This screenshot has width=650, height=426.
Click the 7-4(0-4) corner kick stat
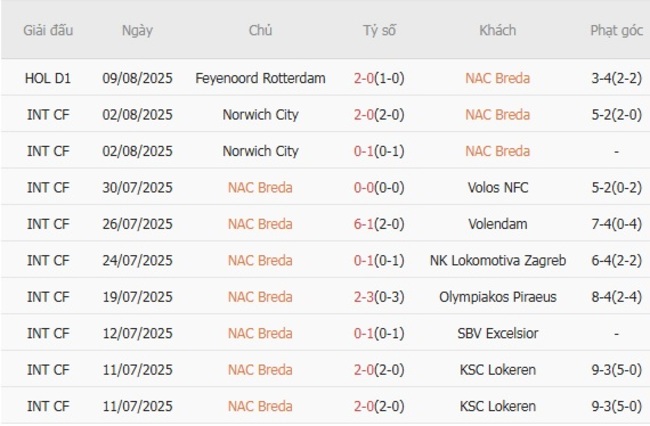(615, 224)
